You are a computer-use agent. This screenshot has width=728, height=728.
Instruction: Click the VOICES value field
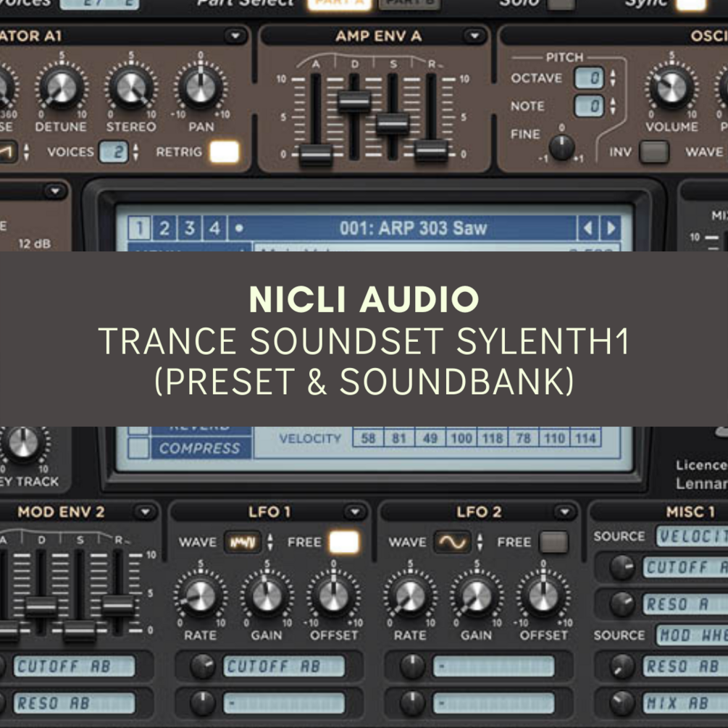click(x=114, y=152)
